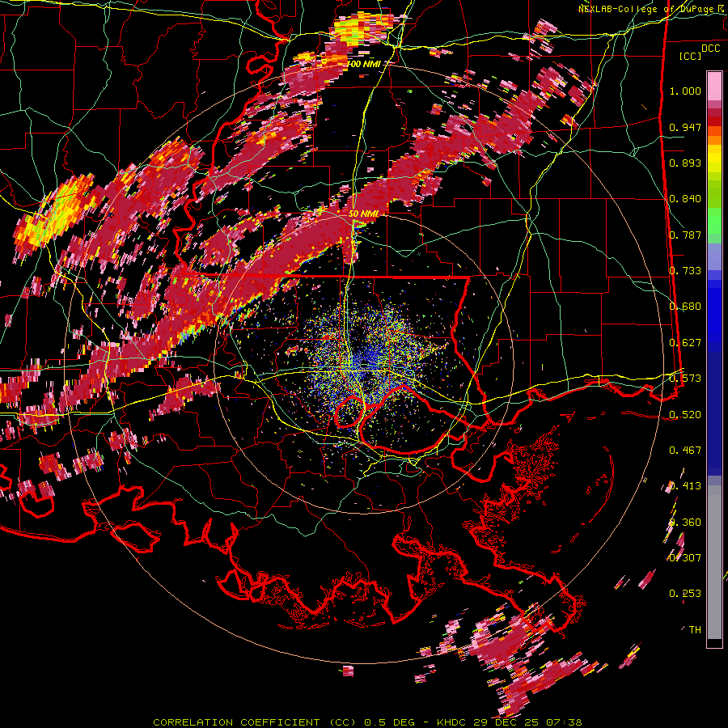Click the 100 NMI range ring label
The image size is (728, 728).
364,64
